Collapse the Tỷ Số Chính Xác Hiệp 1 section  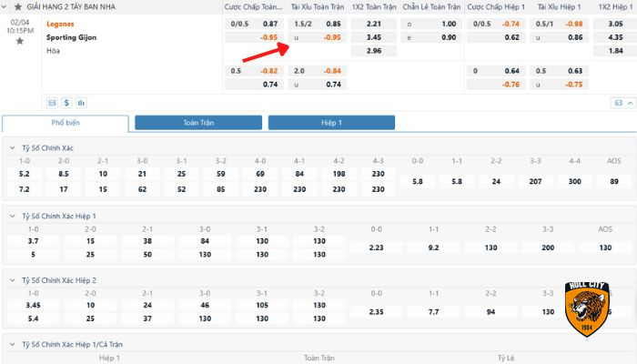pyautogui.click(x=13, y=216)
